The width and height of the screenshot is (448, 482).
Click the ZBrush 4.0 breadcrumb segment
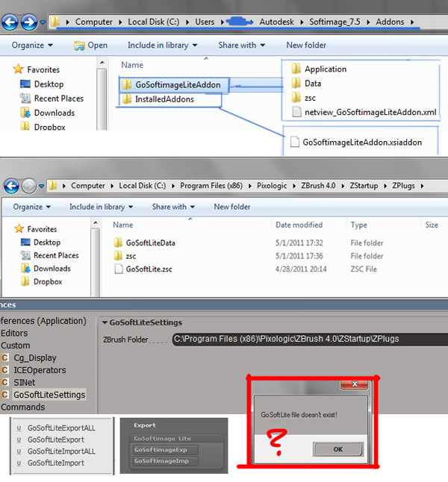pos(318,186)
